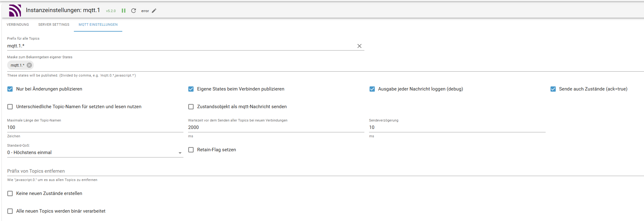Uncheck Nur bei Änderungen publizieren
Viewport: 644px width, 221px height.
pos(10,89)
